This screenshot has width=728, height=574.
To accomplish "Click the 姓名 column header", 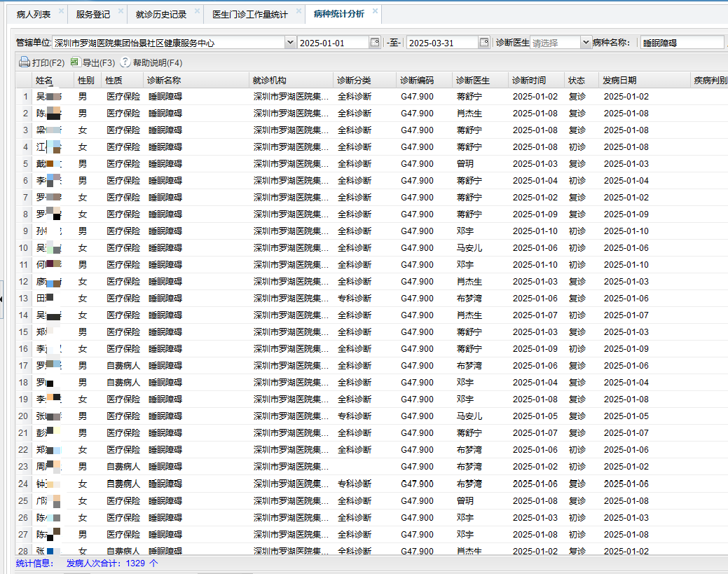I will point(45,80).
